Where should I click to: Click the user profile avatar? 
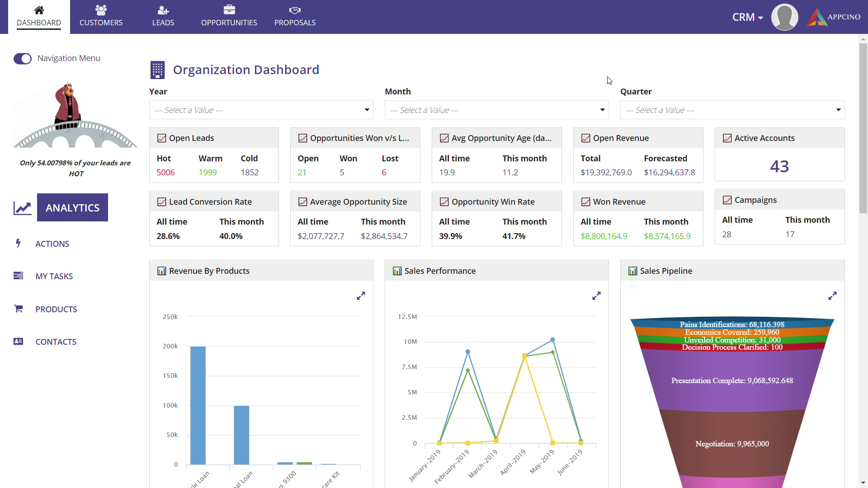(x=784, y=17)
